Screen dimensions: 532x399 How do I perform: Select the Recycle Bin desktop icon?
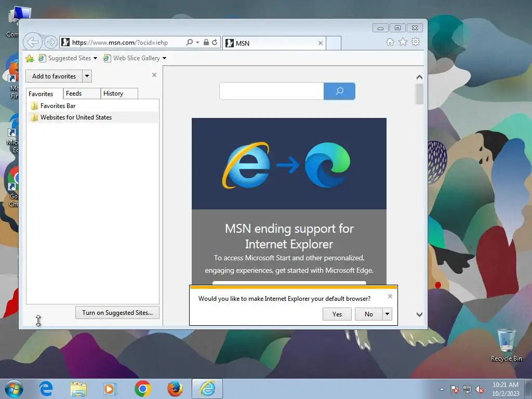[506, 345]
